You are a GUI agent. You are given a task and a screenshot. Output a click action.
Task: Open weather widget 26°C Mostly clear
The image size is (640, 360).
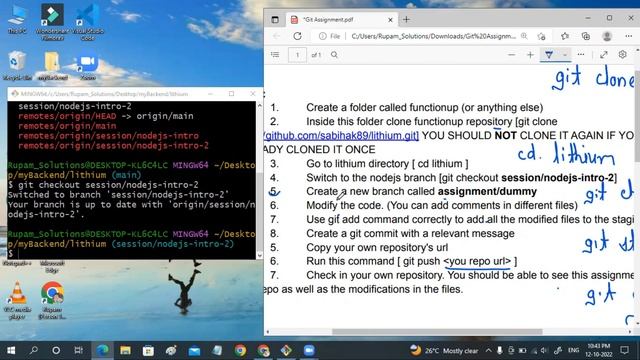coord(444,351)
